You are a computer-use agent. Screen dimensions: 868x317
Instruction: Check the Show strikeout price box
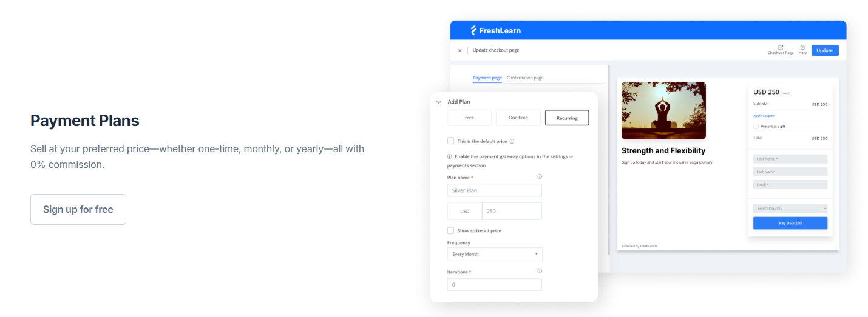[x=450, y=230]
